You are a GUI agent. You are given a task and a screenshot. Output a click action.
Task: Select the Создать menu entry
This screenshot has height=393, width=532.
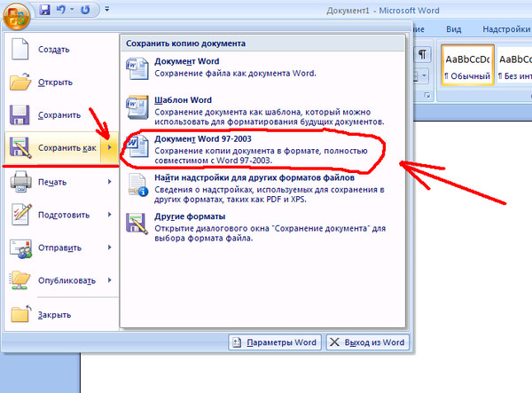pos(61,49)
